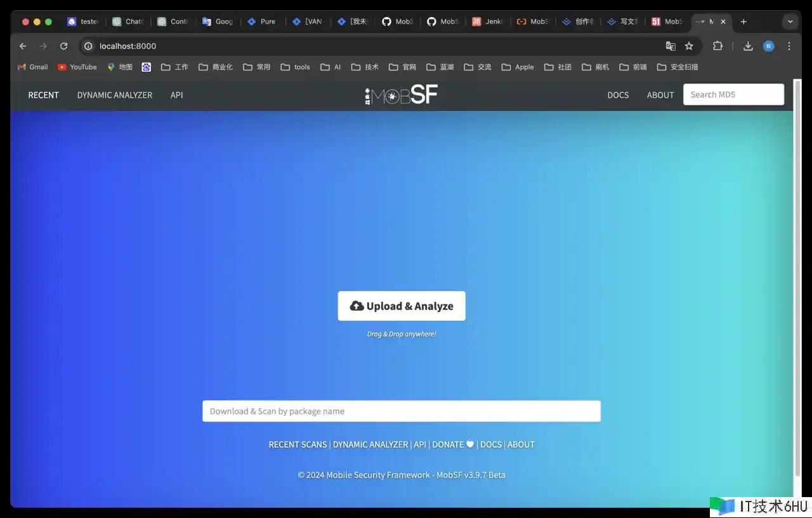Open ABOUT in the top navbar
812x518 pixels.
[x=660, y=95]
